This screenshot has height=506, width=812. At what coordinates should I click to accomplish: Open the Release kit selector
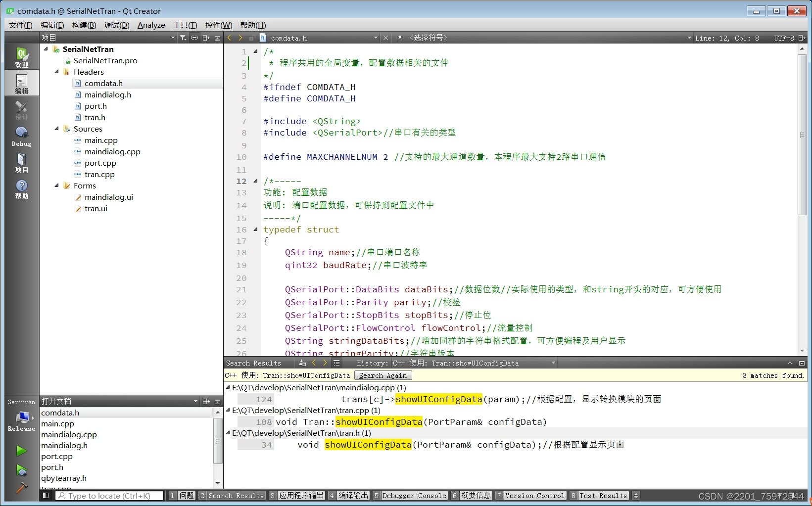pyautogui.click(x=22, y=421)
